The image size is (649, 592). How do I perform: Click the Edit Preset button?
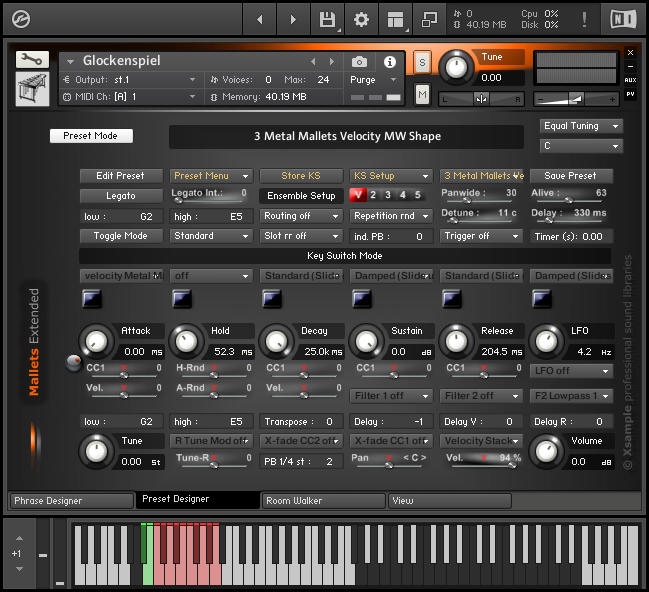coord(120,176)
